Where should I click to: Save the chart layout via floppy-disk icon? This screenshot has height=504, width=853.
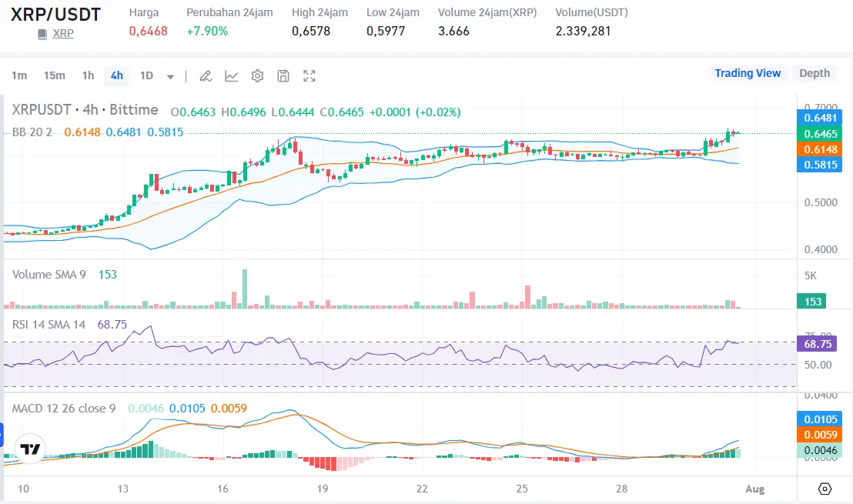pos(283,75)
